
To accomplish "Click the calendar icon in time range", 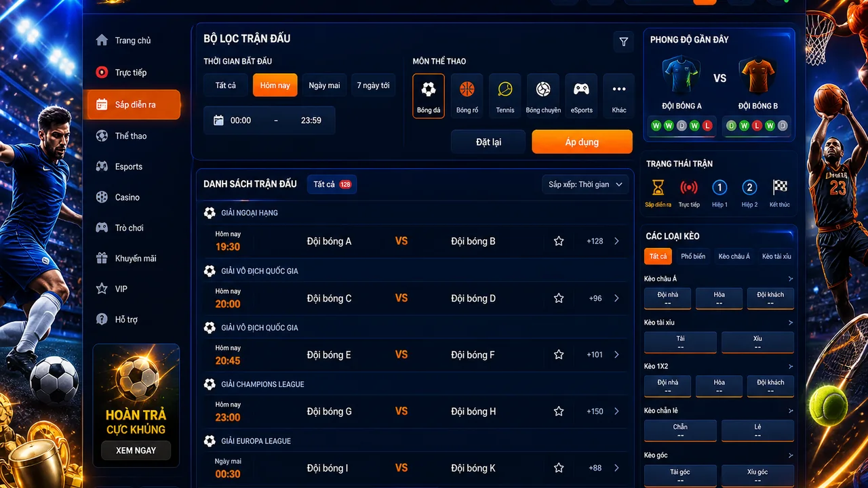I will click(218, 121).
